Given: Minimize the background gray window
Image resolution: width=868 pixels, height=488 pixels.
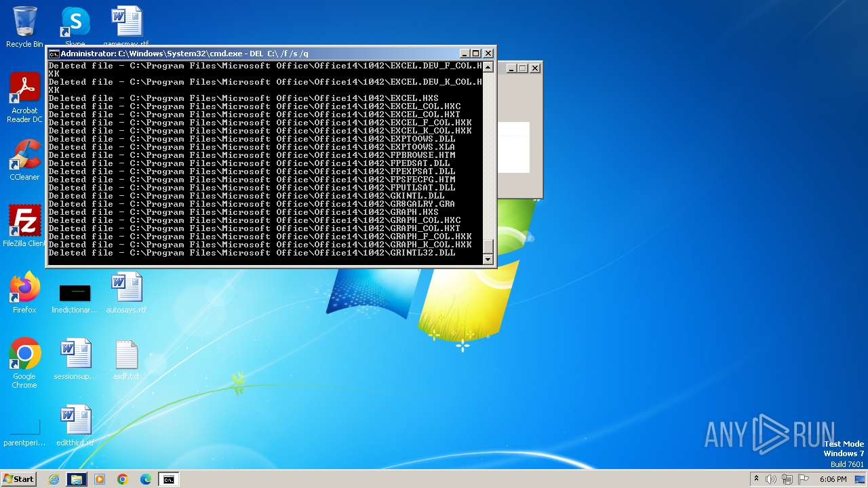Looking at the screenshot, I should click(x=512, y=68).
